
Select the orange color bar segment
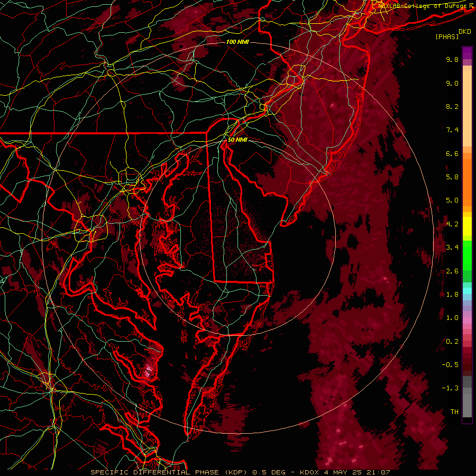click(x=467, y=182)
